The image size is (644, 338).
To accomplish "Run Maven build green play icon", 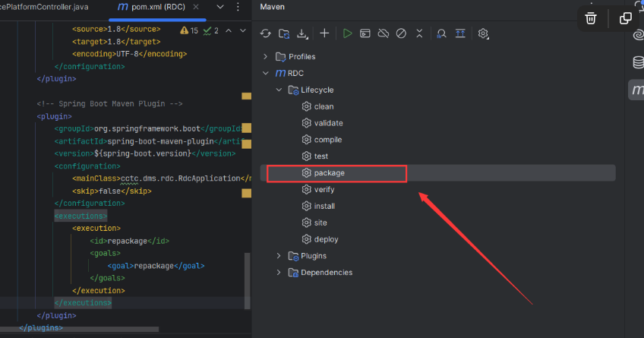I will click(348, 33).
